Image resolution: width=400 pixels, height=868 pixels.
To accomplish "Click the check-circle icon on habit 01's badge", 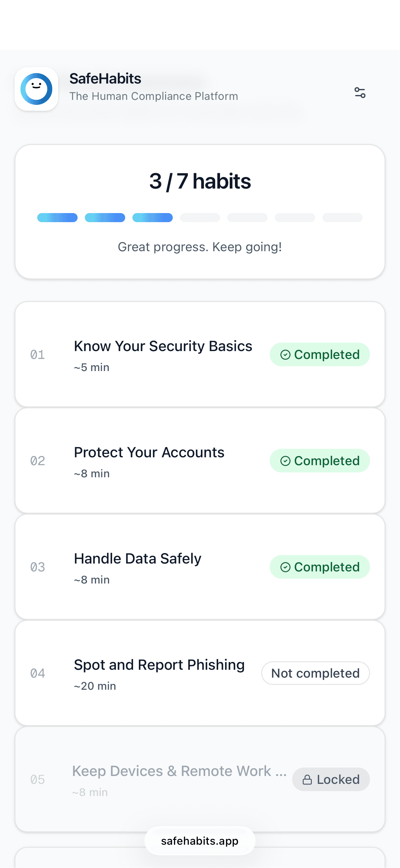I will tap(286, 354).
